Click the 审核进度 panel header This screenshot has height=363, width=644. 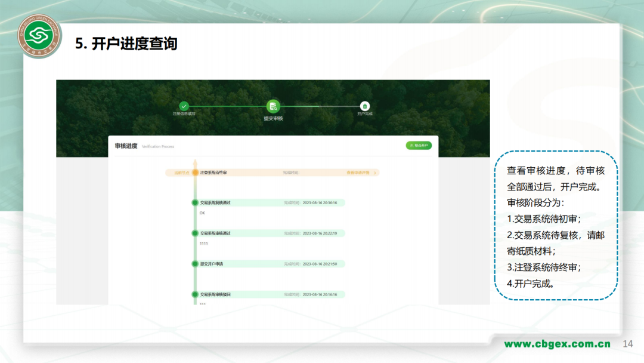125,144
